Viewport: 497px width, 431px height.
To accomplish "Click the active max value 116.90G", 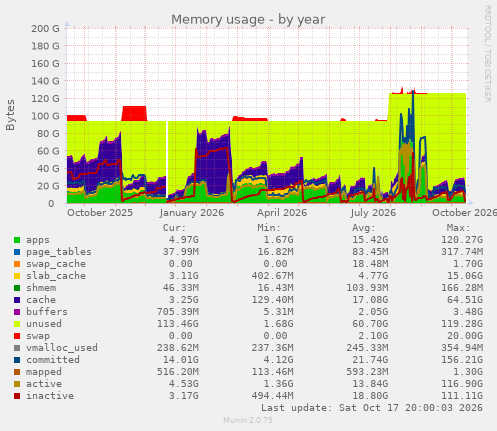I will (462, 384).
